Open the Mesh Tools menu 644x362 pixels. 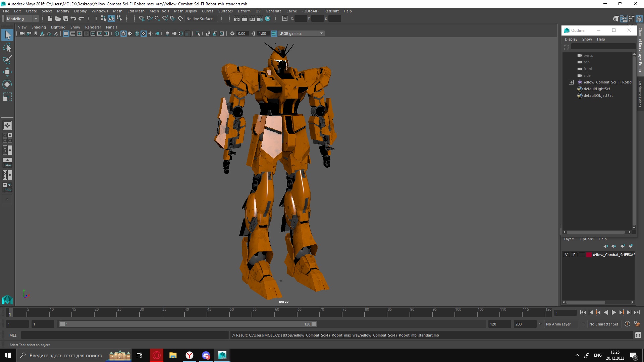tap(159, 11)
